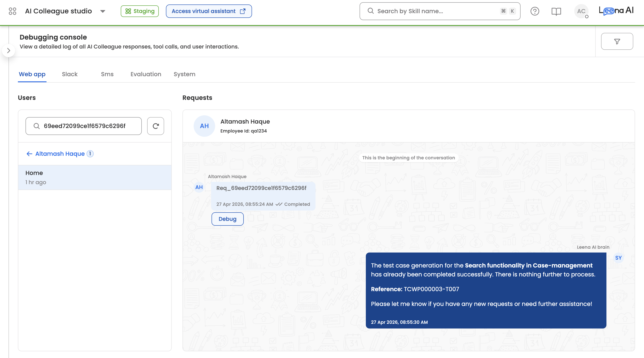Click the Leena AI logo

click(616, 11)
